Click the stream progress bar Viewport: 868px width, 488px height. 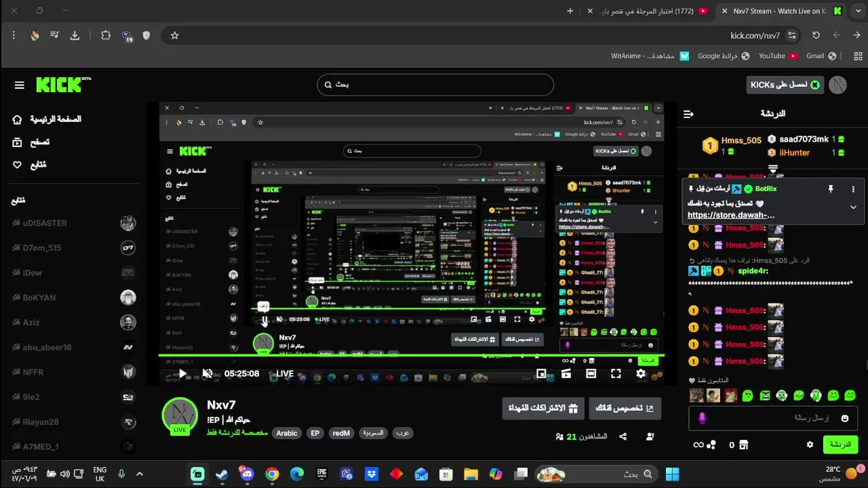pos(412,356)
